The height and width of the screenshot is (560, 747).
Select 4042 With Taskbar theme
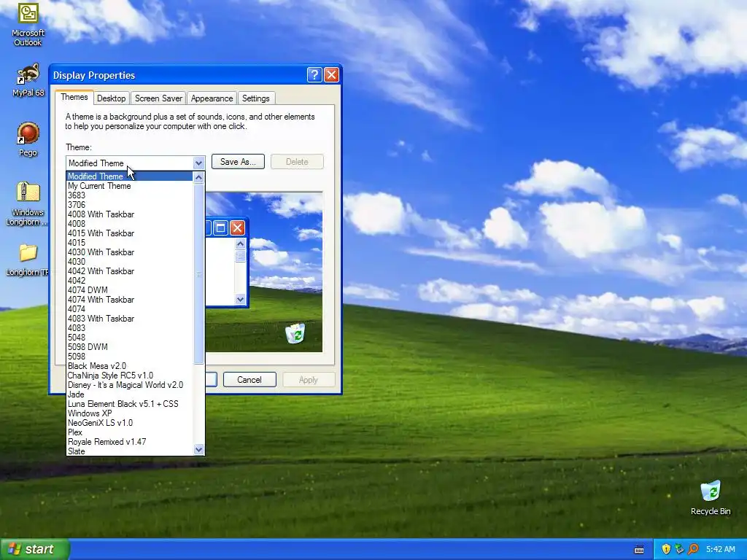[130, 271]
